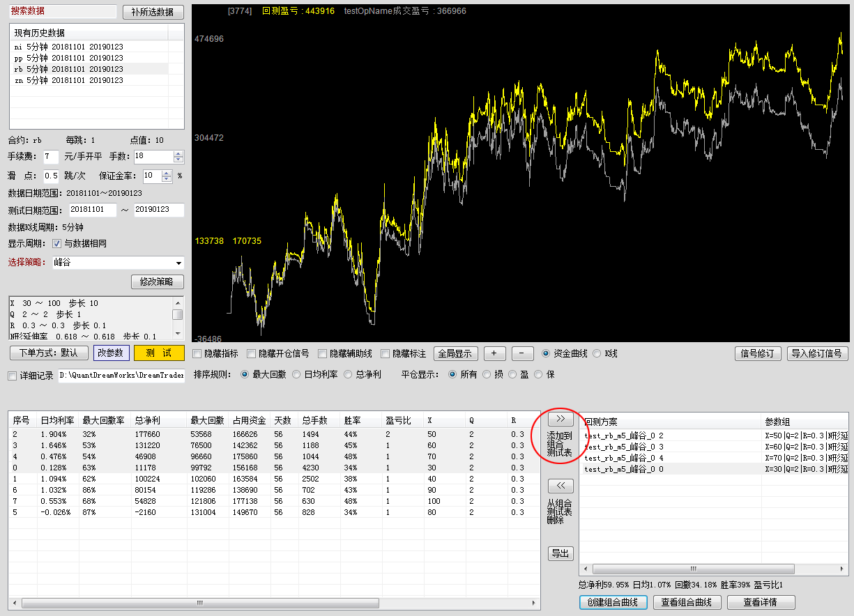Screen dimensions: 854x616
Task: Select 损 close display radio
Action: [x=487, y=374]
